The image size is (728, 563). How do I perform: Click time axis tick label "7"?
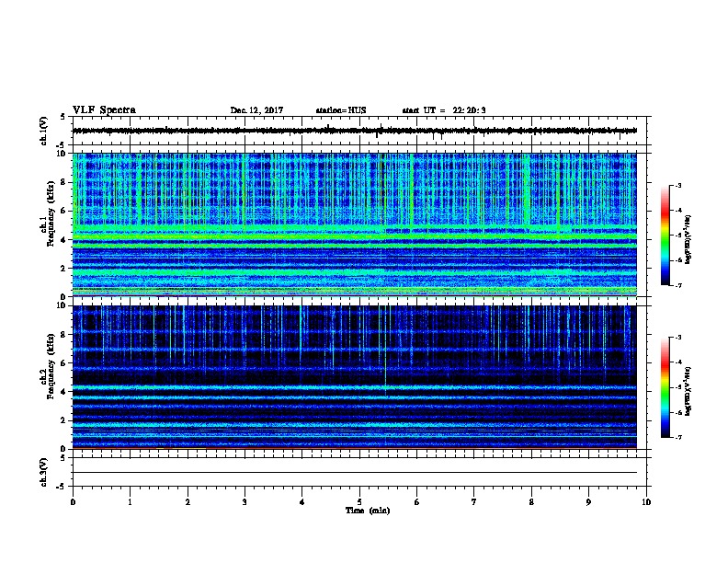pos(474,502)
